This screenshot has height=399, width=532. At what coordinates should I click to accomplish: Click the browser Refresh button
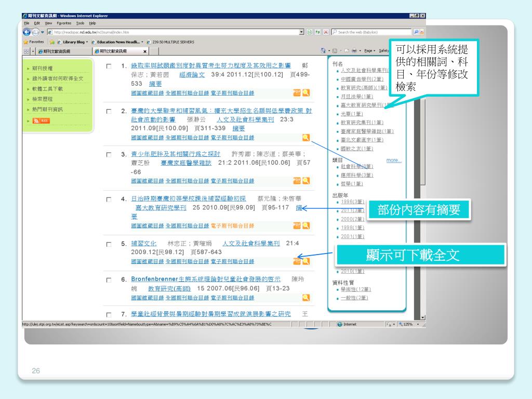[310, 32]
